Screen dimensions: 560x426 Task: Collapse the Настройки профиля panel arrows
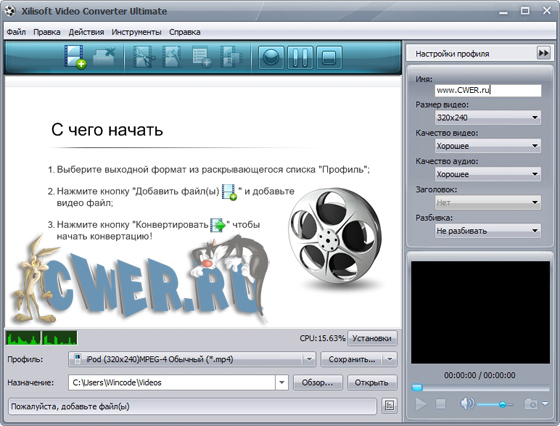[x=544, y=53]
